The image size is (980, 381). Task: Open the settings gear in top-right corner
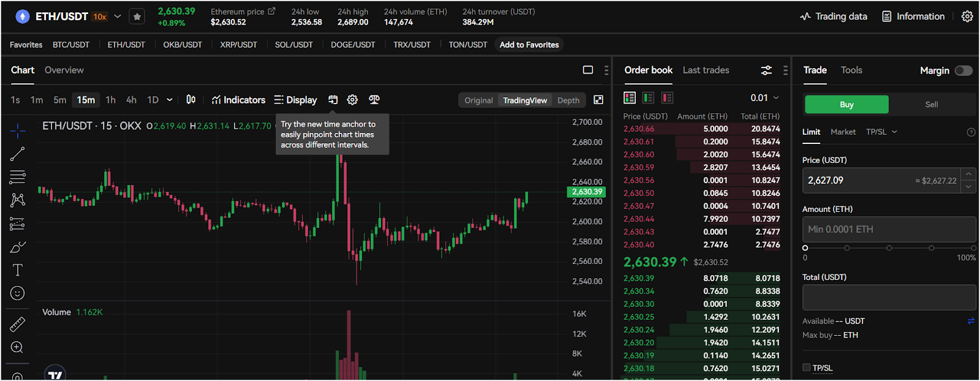[x=967, y=17]
